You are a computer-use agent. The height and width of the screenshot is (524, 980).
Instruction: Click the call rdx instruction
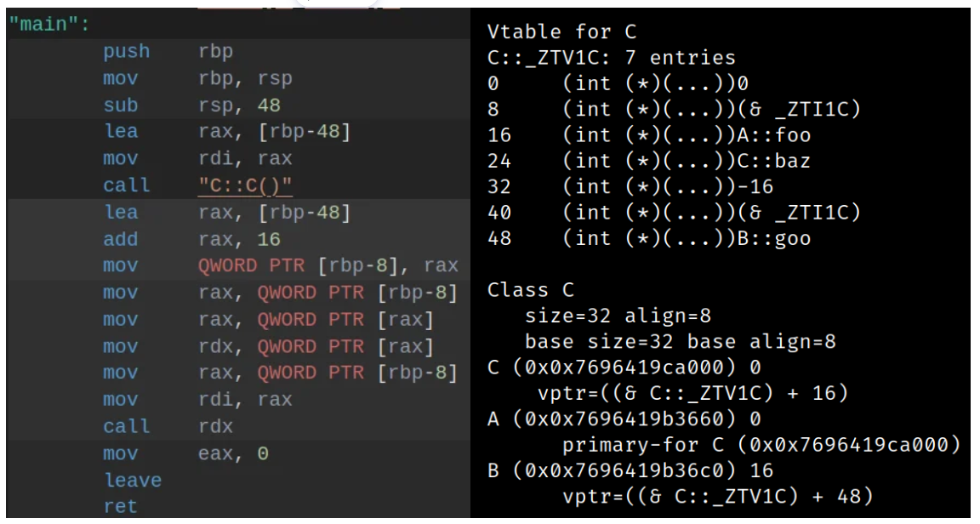(x=168, y=426)
